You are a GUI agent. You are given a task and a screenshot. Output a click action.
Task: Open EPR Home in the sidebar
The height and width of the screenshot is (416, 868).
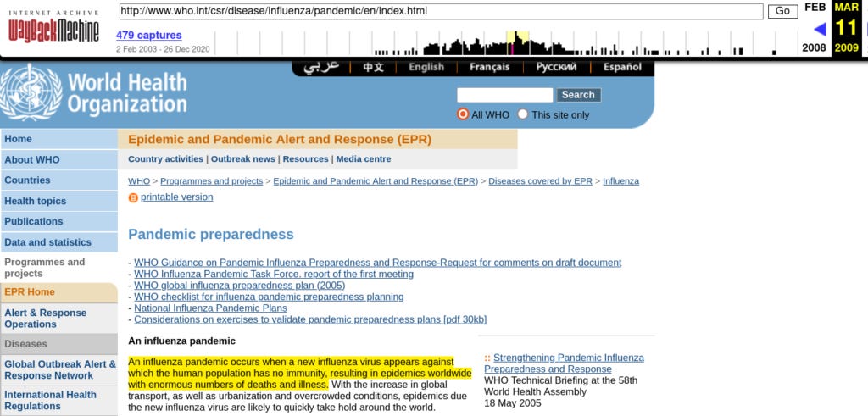[x=58, y=292]
